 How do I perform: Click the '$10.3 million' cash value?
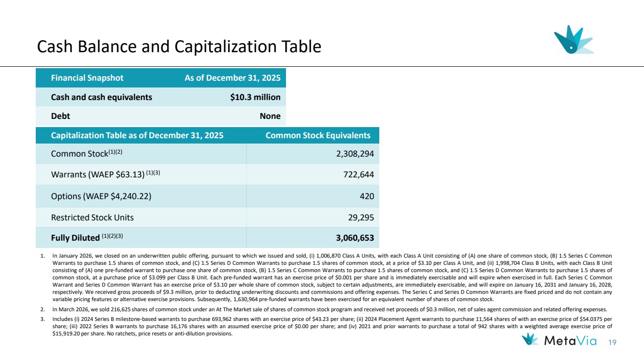tap(255, 97)
